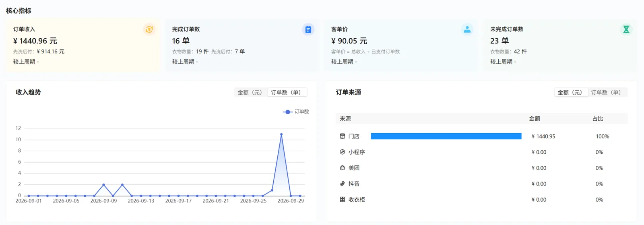This screenshot has height=225, width=644.
Task: Click the 23 单 value
Action: [x=500, y=41]
